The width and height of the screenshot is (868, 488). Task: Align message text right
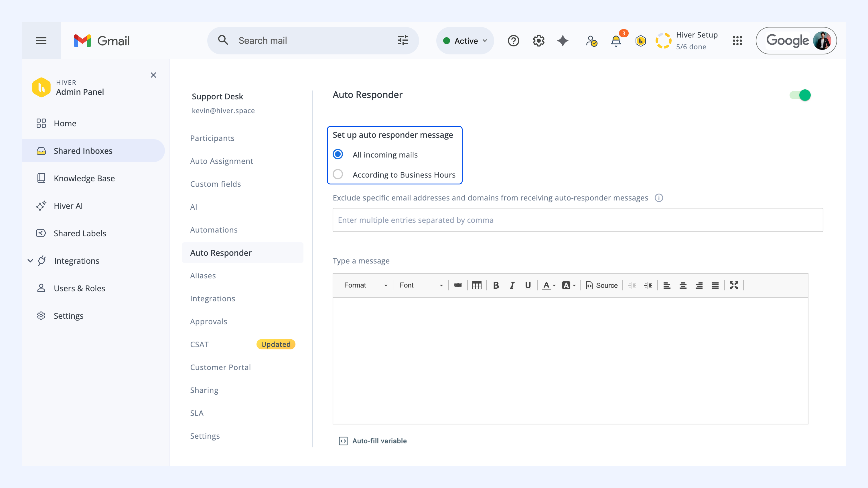click(699, 285)
